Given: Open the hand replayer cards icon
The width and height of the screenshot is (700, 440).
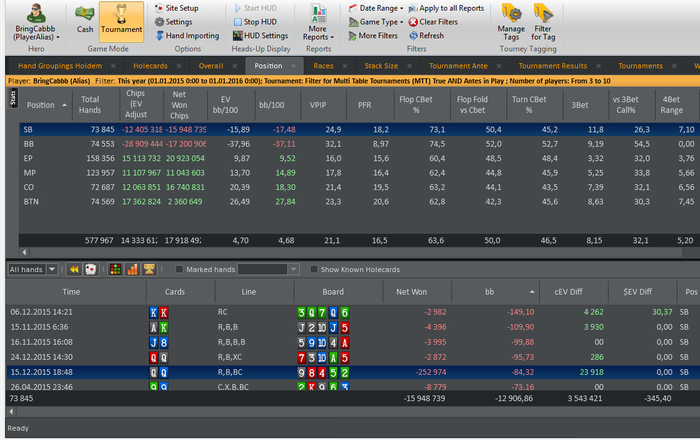Looking at the screenshot, I should pos(91,269).
